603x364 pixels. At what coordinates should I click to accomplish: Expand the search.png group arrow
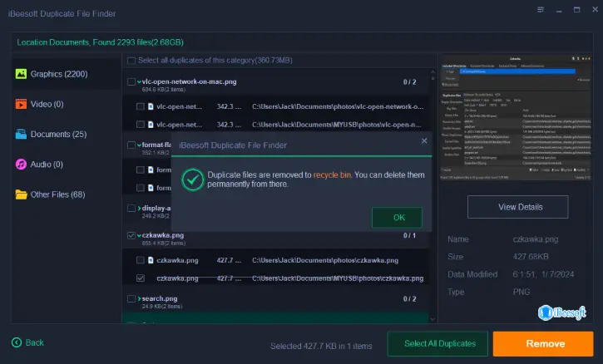point(139,298)
